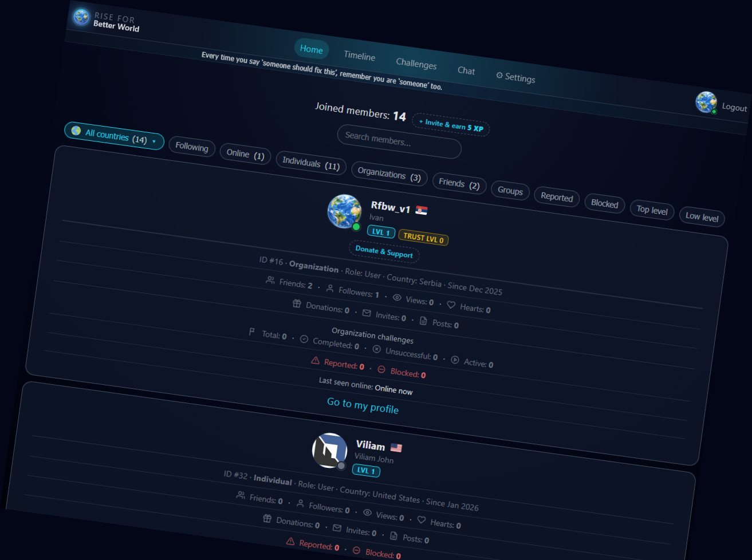Click the Views eye icon in Rfbw_v1's stats
752x560 pixels.
397,298
